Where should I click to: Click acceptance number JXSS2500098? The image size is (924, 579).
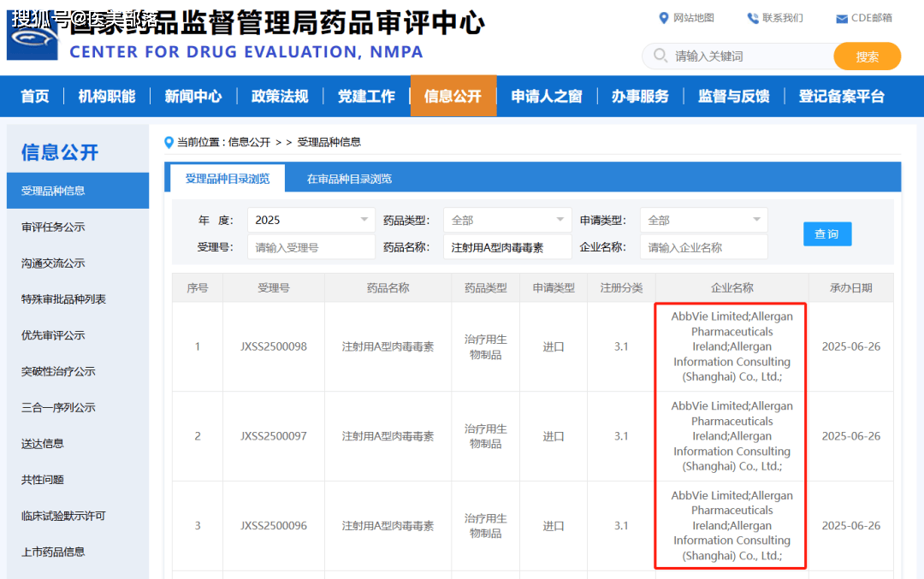(x=274, y=347)
